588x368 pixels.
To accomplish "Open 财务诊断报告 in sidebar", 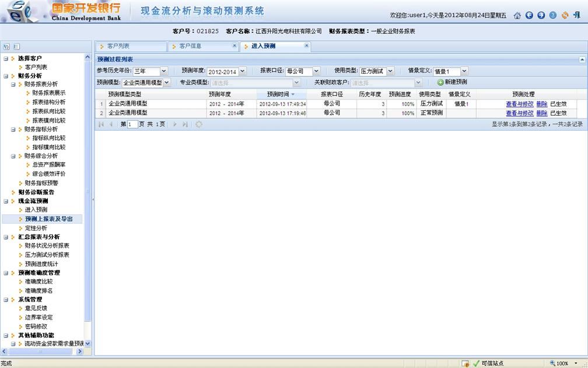I will click(36, 192).
